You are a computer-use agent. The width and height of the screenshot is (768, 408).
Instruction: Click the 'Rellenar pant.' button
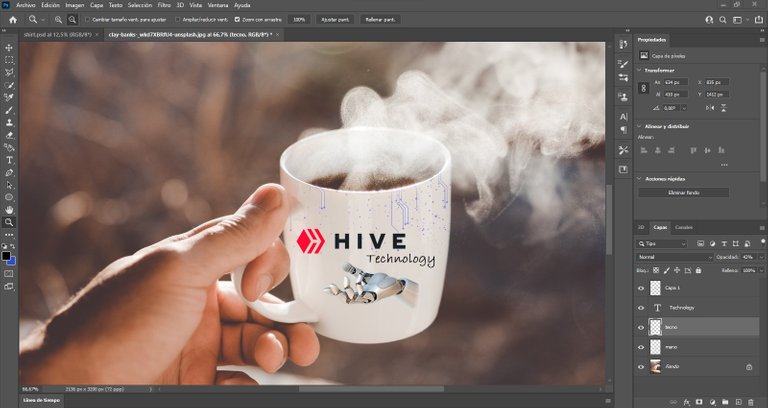(381, 20)
